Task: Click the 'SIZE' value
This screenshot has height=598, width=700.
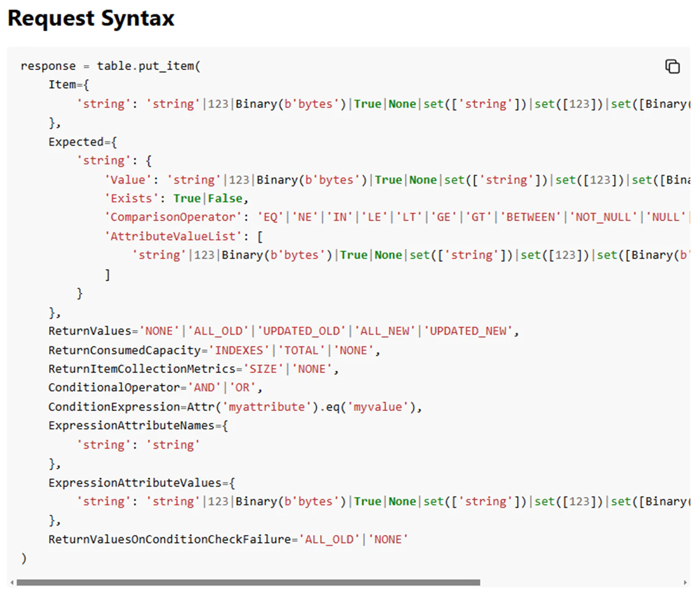Action: click(x=263, y=369)
